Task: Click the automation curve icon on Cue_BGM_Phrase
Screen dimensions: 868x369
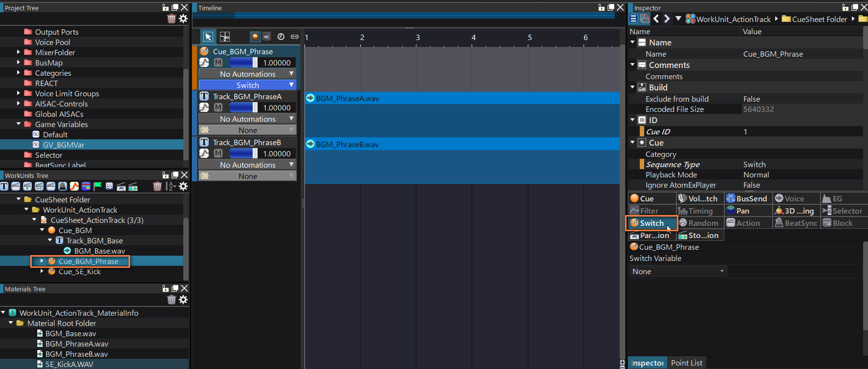Action: 204,63
